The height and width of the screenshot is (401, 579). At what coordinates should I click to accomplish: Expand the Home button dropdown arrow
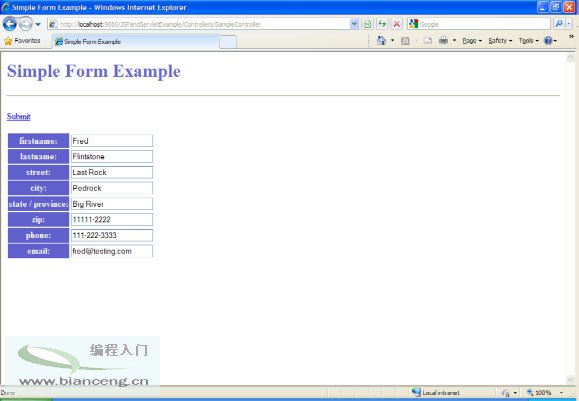click(x=393, y=41)
